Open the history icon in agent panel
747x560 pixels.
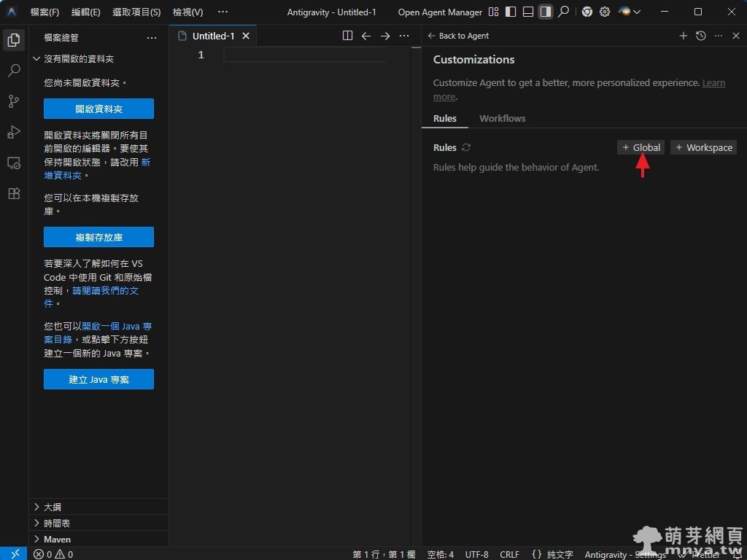click(x=701, y=36)
